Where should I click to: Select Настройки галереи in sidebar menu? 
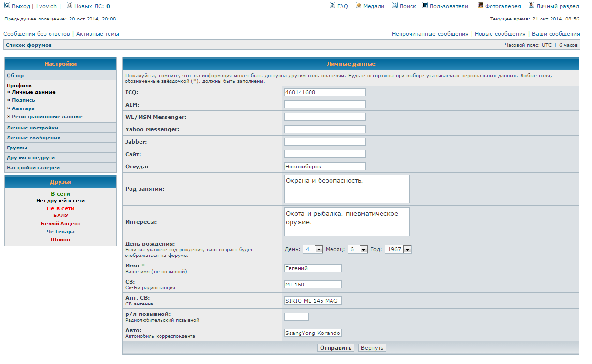(x=33, y=168)
